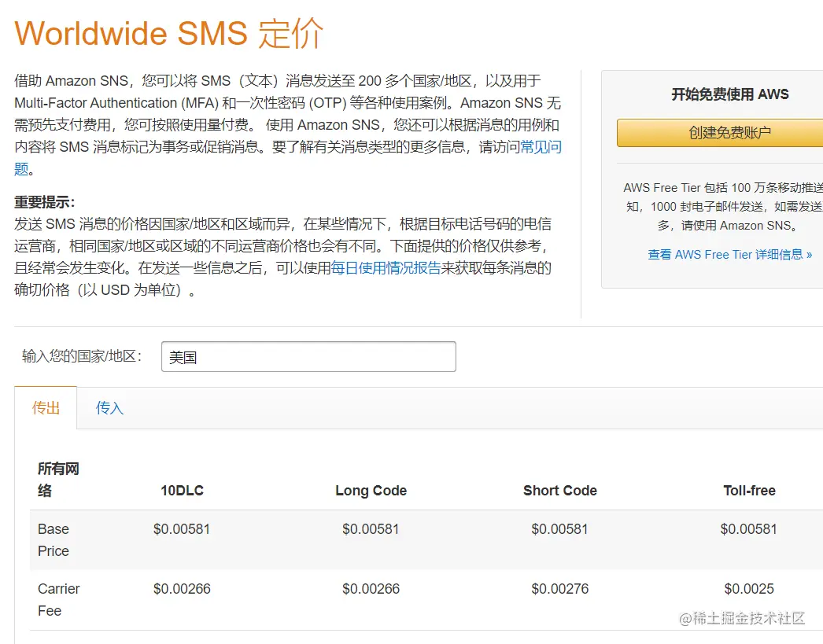Click the 10DLC Base Price value $0.00581

182,529
